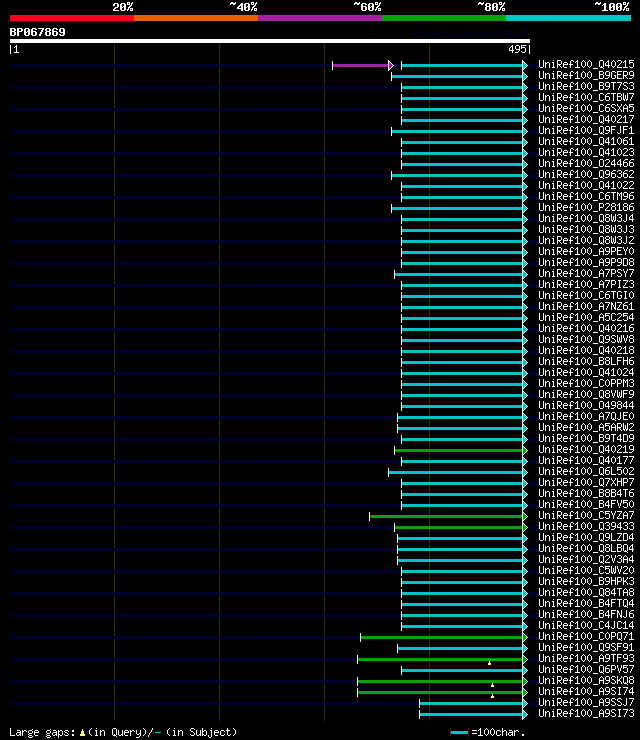Open the UniRef100_A9SI73 hit label
Viewport: 640px width, 740px height.
[586, 714]
